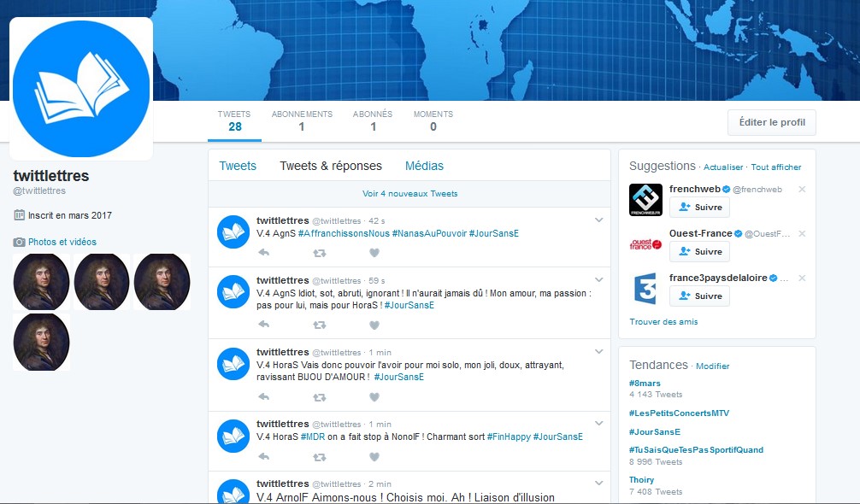This screenshot has height=504, width=860.
Task: Follow the Ouest-France account
Action: click(x=699, y=251)
